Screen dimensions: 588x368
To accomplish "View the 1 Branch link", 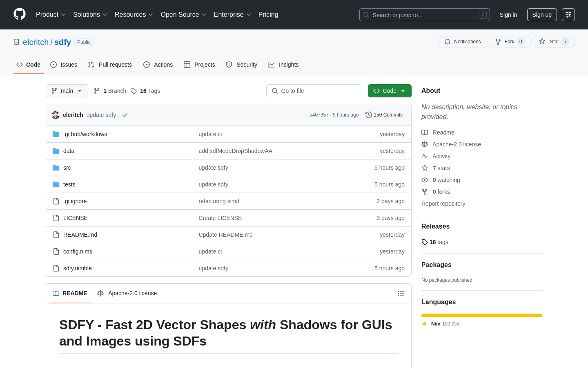I will click(x=110, y=91).
